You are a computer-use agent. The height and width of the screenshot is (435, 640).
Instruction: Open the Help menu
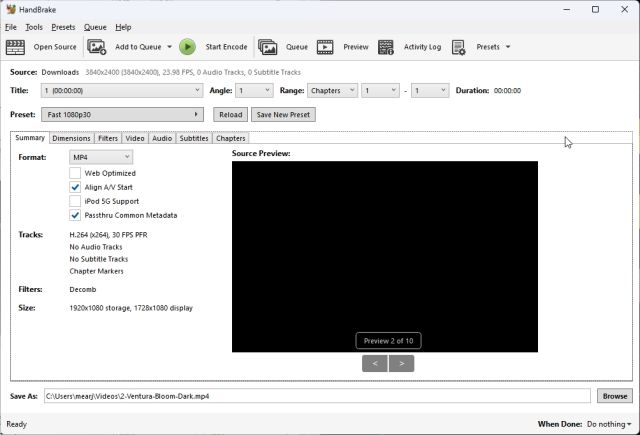point(123,27)
